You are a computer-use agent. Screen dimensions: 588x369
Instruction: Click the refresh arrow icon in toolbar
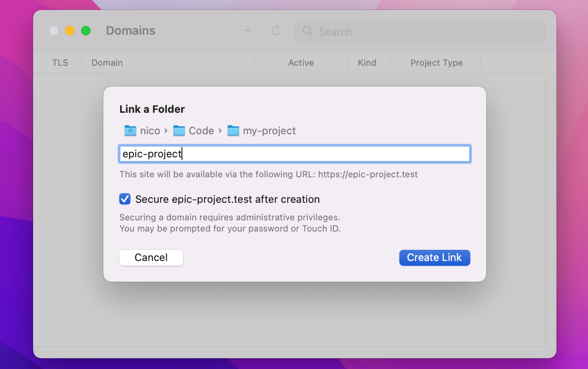click(x=276, y=31)
